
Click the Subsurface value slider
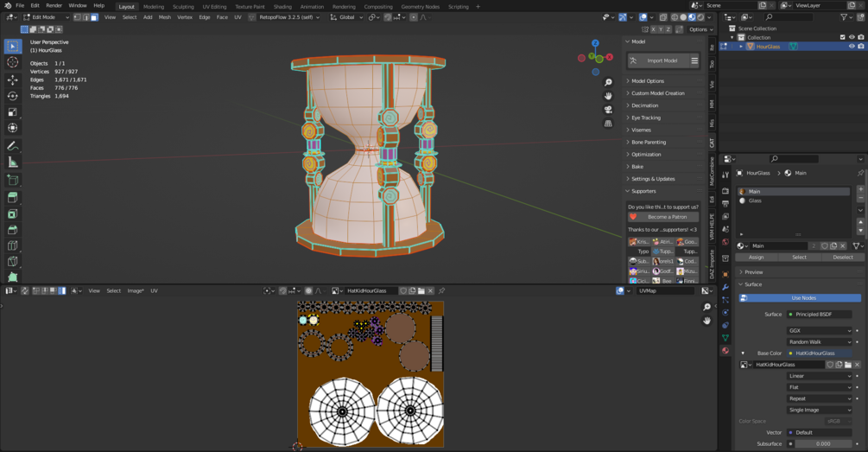pyautogui.click(x=822, y=443)
